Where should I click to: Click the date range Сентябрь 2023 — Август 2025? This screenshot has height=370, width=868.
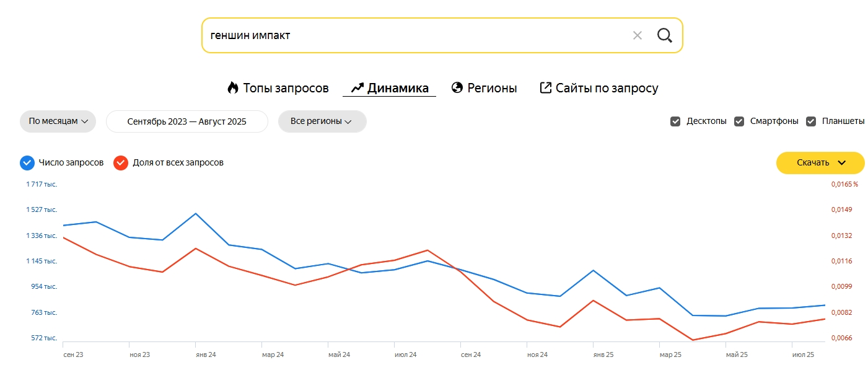[186, 121]
